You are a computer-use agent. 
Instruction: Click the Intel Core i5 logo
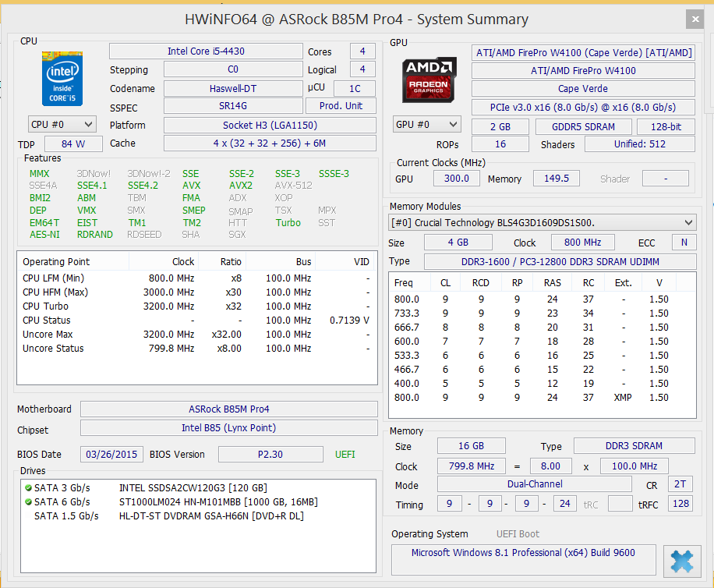click(62, 79)
